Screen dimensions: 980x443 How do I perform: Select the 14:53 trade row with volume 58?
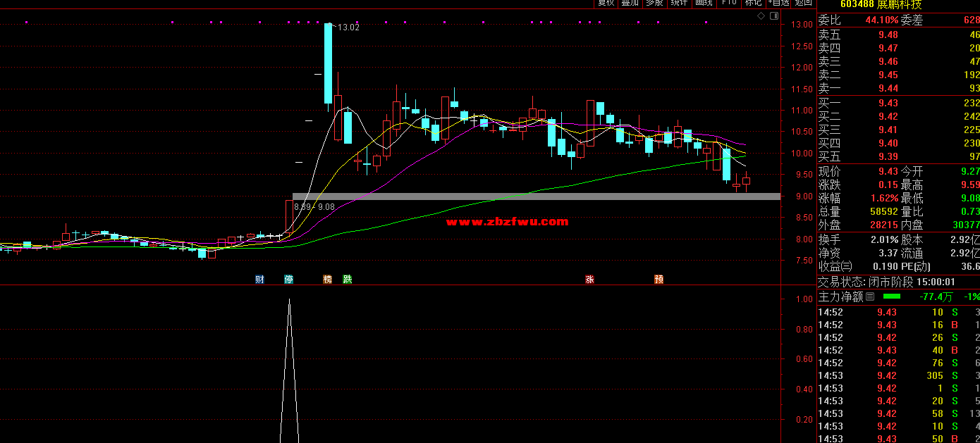pyautogui.click(x=898, y=414)
